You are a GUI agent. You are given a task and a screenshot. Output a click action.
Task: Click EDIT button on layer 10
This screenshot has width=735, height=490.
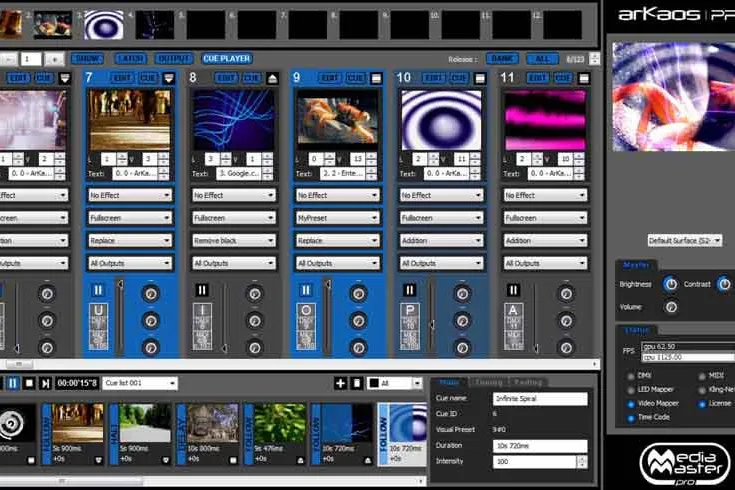pos(434,78)
